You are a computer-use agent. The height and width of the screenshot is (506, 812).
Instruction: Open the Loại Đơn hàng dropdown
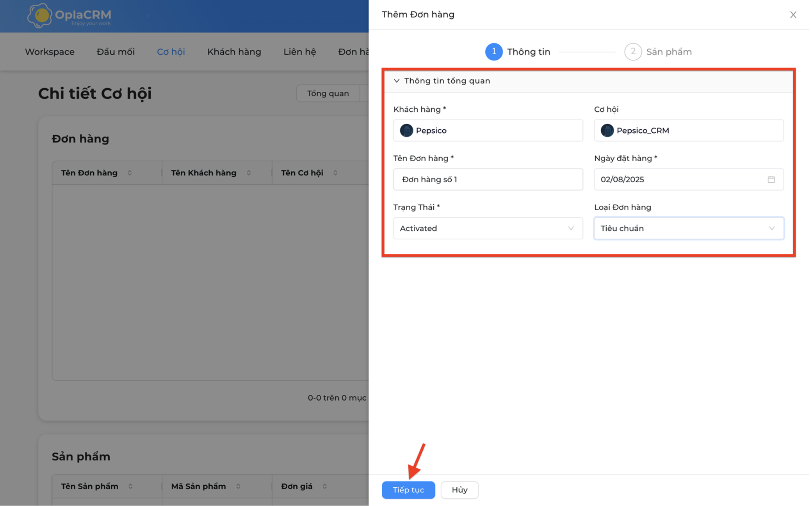pos(689,228)
